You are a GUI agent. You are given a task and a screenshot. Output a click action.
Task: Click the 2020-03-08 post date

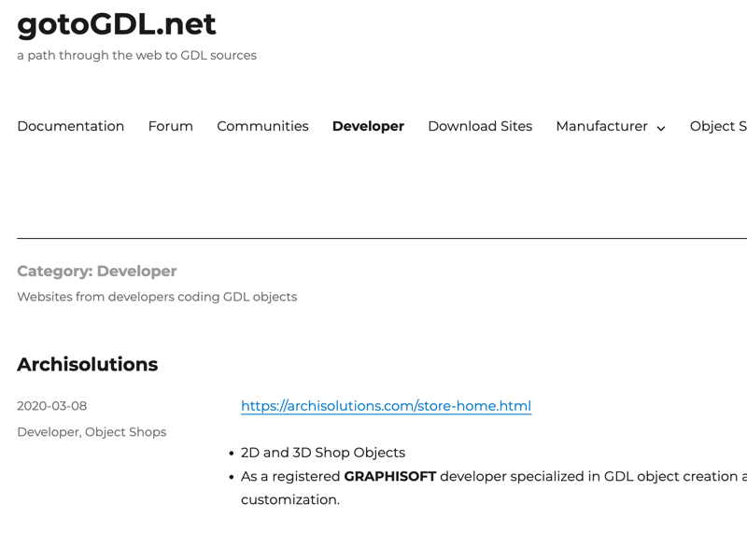51,406
